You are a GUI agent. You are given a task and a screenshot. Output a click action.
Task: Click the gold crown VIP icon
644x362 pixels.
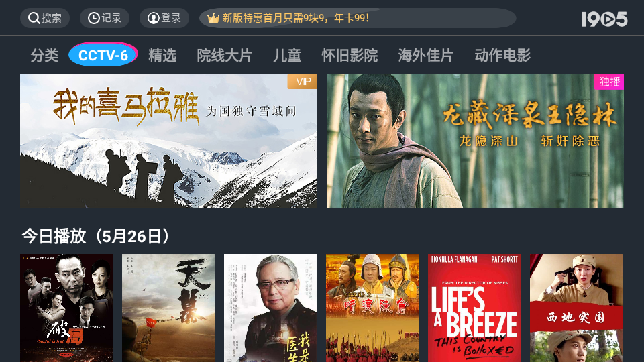[213, 18]
